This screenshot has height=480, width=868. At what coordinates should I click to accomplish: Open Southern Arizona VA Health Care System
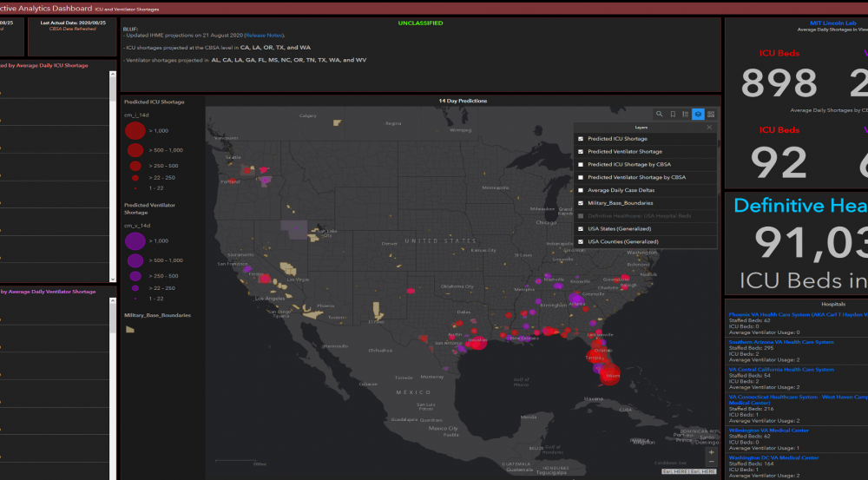pyautogui.click(x=781, y=342)
